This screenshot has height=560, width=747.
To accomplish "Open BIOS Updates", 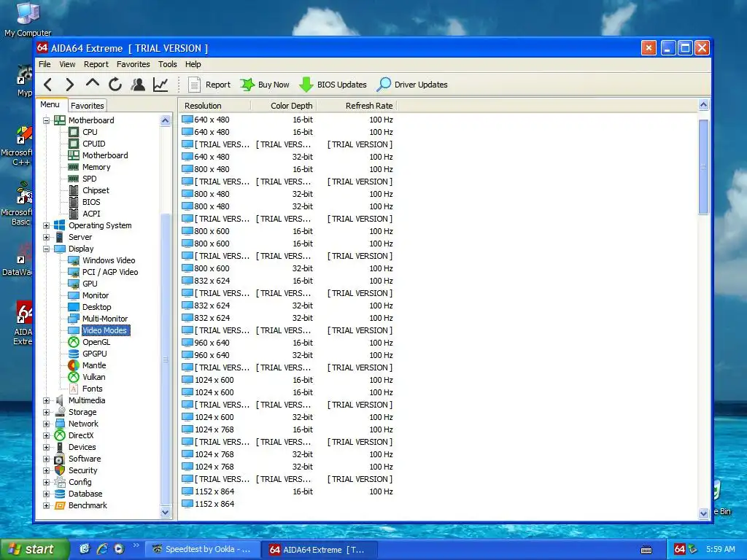I will click(333, 85).
